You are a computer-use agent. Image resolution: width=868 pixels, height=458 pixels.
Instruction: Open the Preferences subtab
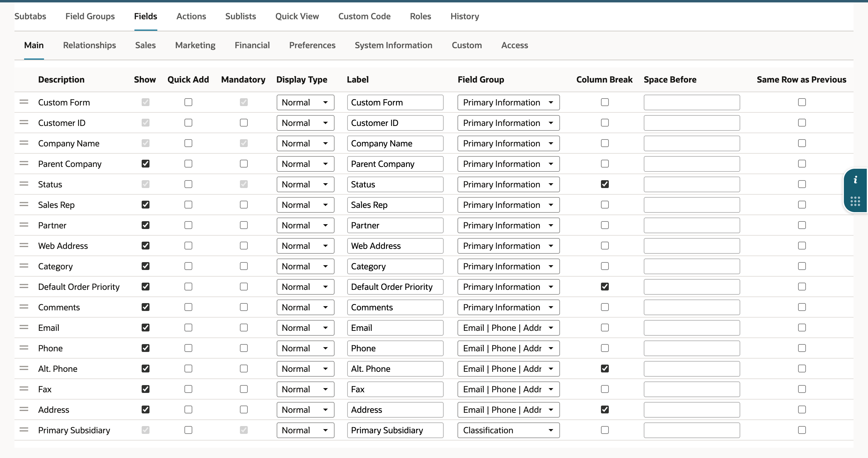pos(312,45)
